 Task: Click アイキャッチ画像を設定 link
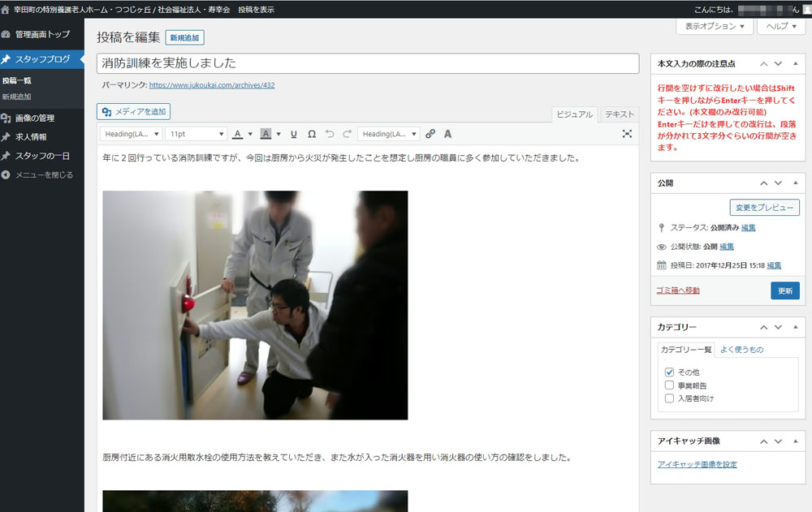click(697, 465)
